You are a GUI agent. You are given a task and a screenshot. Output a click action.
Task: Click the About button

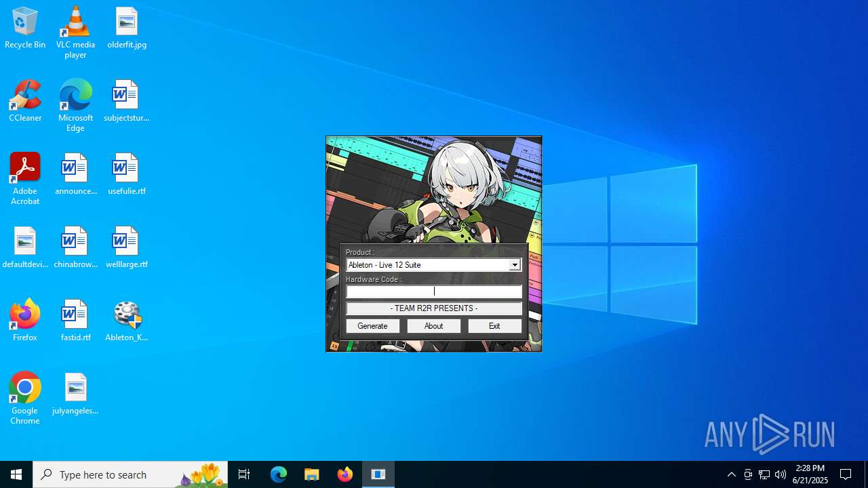[x=434, y=326]
